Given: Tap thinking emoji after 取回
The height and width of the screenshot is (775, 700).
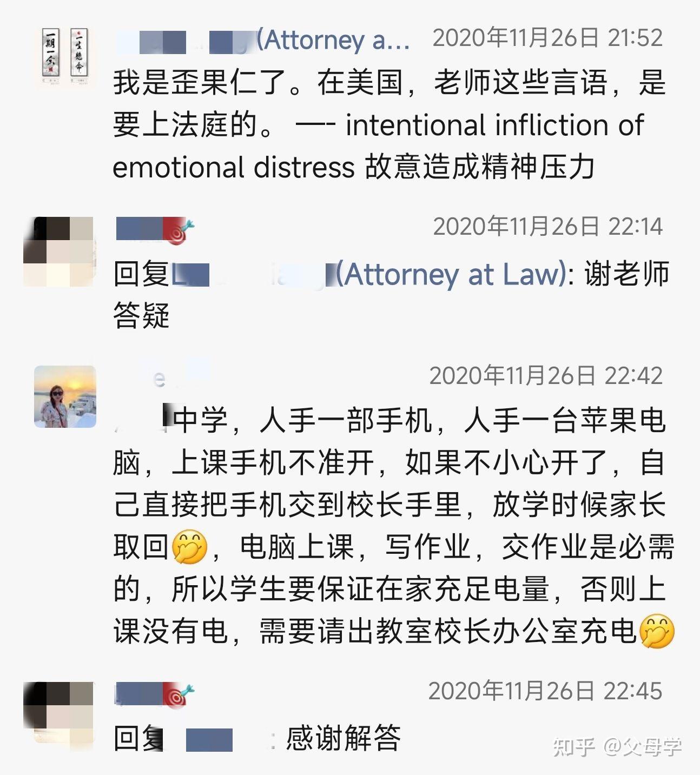Looking at the screenshot, I should coord(189,547).
